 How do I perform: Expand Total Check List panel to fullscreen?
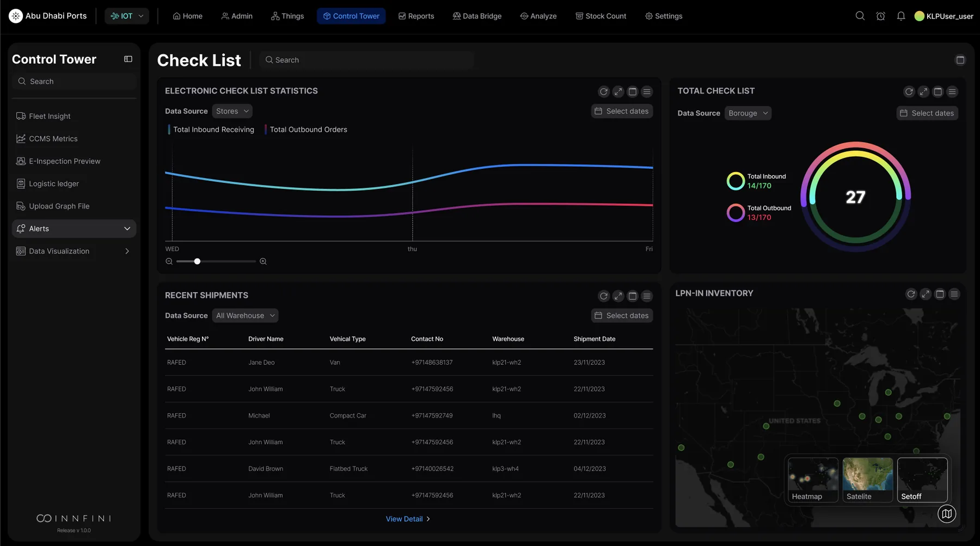click(923, 91)
